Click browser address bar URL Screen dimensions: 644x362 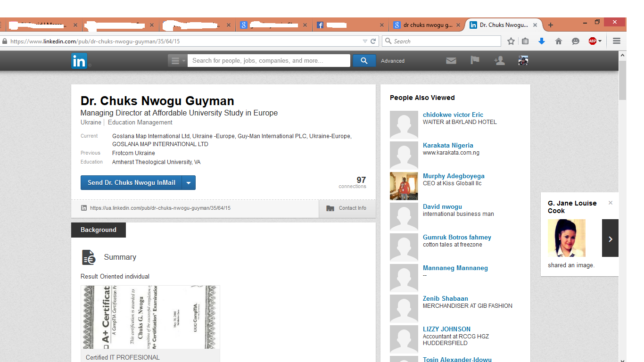coord(95,41)
